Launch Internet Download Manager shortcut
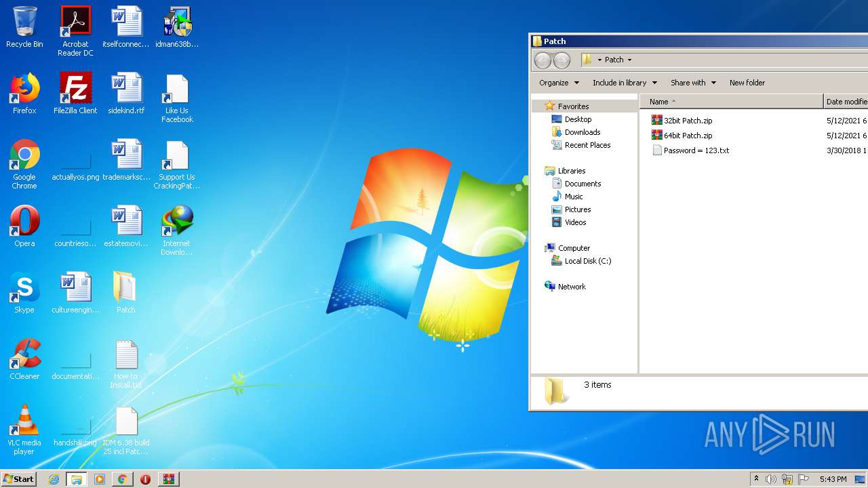 click(177, 231)
